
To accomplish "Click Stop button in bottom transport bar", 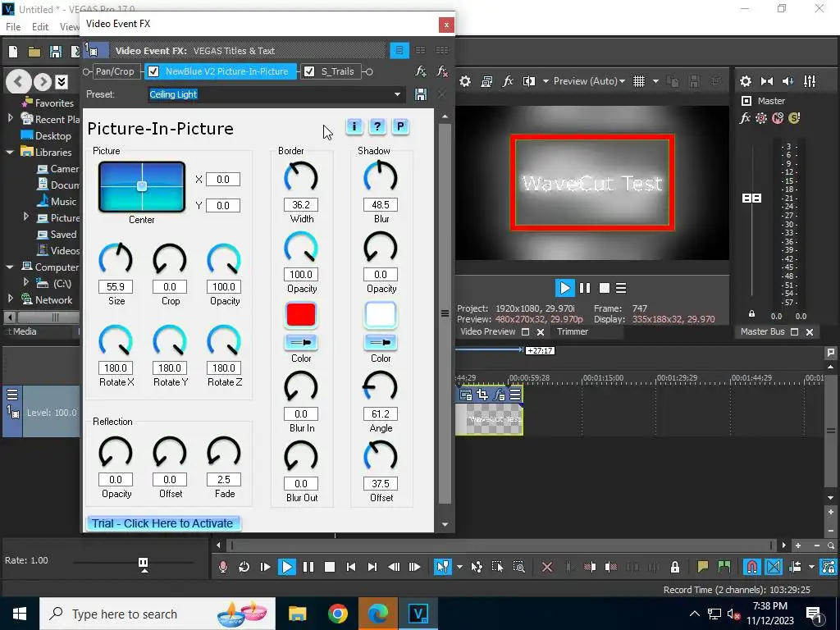I will [330, 567].
